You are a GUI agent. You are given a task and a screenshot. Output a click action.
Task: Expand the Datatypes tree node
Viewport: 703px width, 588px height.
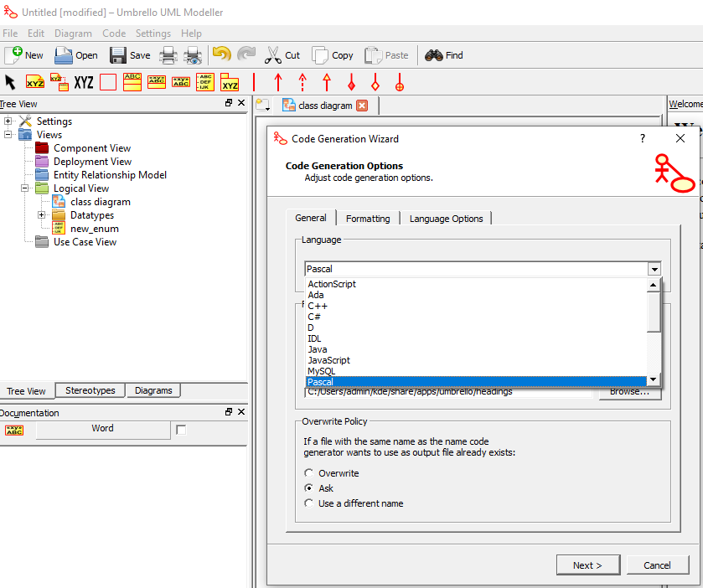42,215
